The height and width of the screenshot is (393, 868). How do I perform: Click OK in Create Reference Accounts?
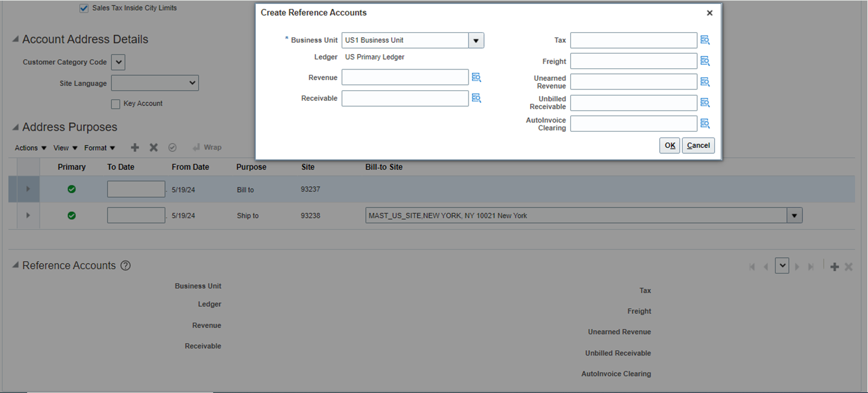pos(669,145)
